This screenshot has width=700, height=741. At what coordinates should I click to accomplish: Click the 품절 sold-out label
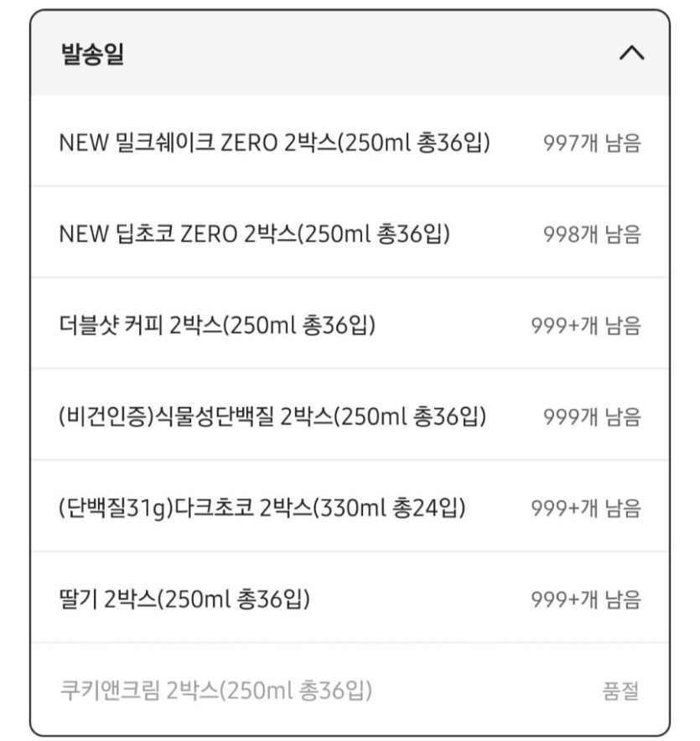tap(620, 692)
